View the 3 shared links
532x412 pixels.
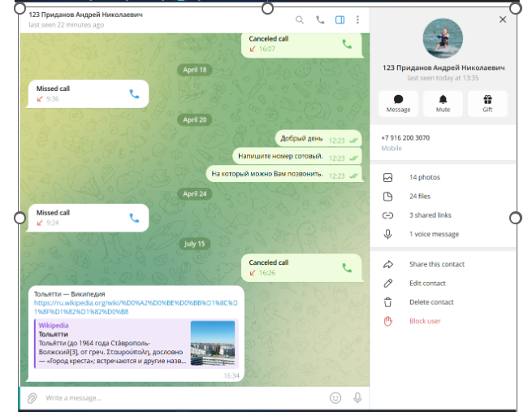430,215
